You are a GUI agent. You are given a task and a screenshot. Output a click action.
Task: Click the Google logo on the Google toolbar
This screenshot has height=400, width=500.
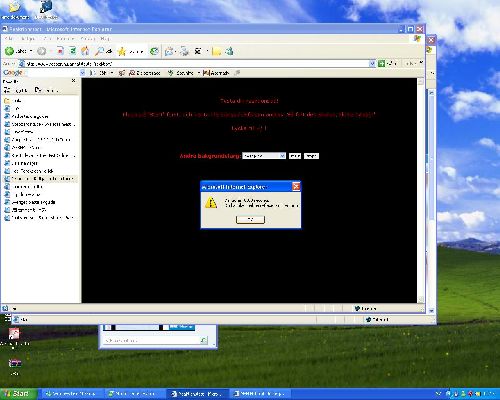(x=13, y=73)
